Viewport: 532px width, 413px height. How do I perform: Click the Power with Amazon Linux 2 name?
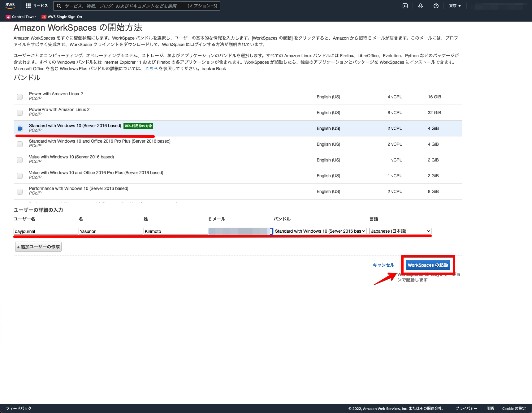[x=56, y=94]
